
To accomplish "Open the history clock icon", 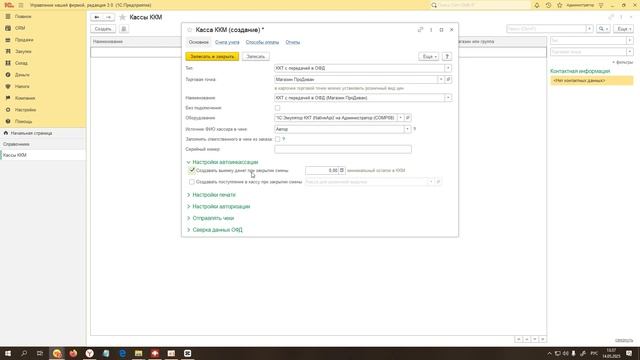I will coord(548,5).
